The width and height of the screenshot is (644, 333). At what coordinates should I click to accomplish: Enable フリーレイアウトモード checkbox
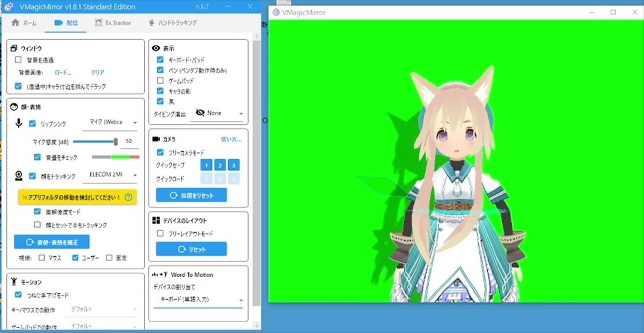click(160, 234)
